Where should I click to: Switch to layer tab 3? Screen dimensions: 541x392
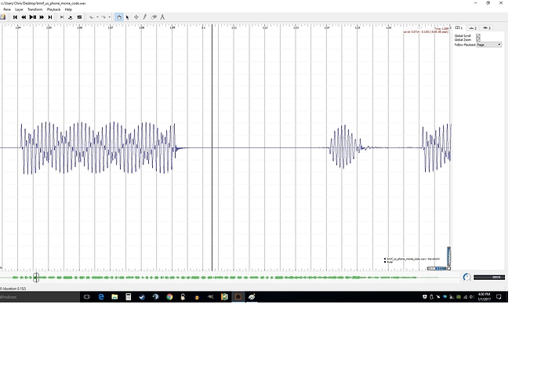coord(487,27)
